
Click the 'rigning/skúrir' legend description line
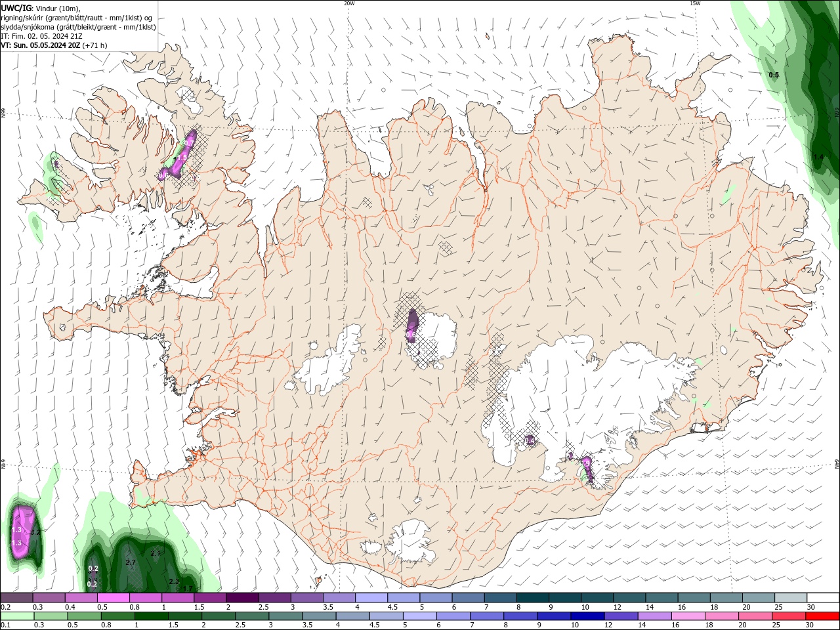tap(77, 18)
